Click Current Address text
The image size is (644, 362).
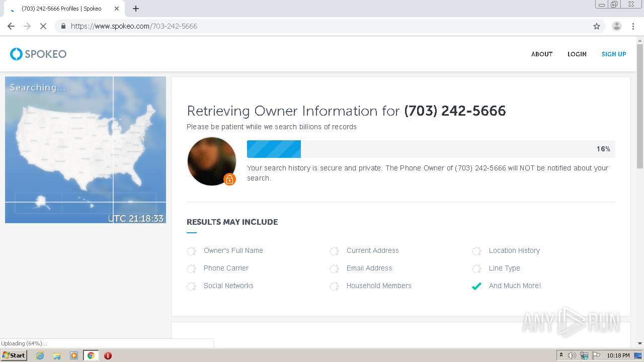click(x=373, y=250)
